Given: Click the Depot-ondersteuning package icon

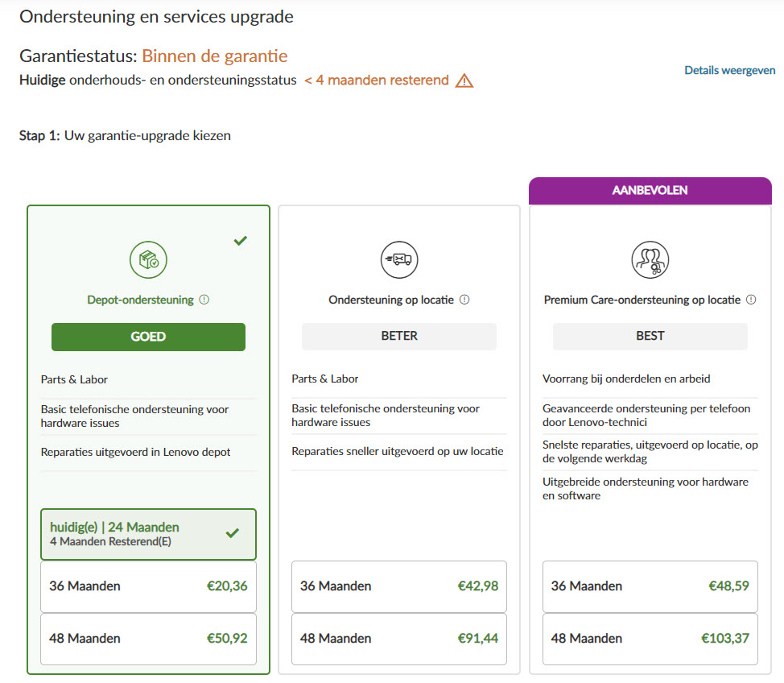Looking at the screenshot, I should point(148,259).
